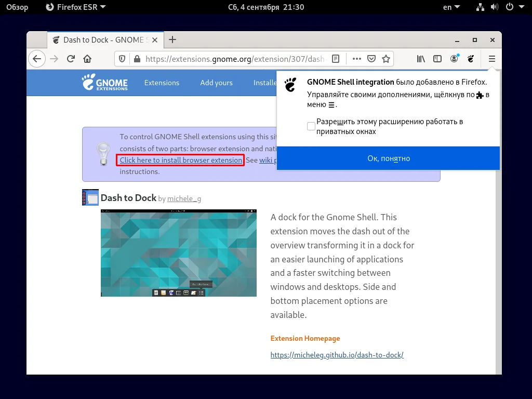Screen dimensions: 532x399
Task: Click the Add yours navigation link
Action: coord(216,83)
